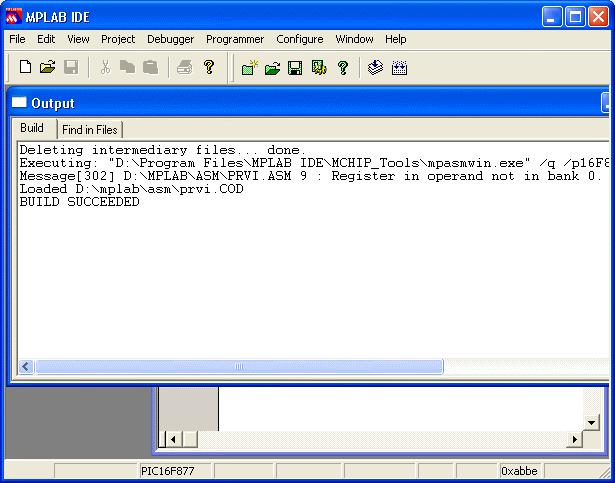Viewport: 615px width, 483px height.
Task: Open the File menu
Action: (17, 39)
